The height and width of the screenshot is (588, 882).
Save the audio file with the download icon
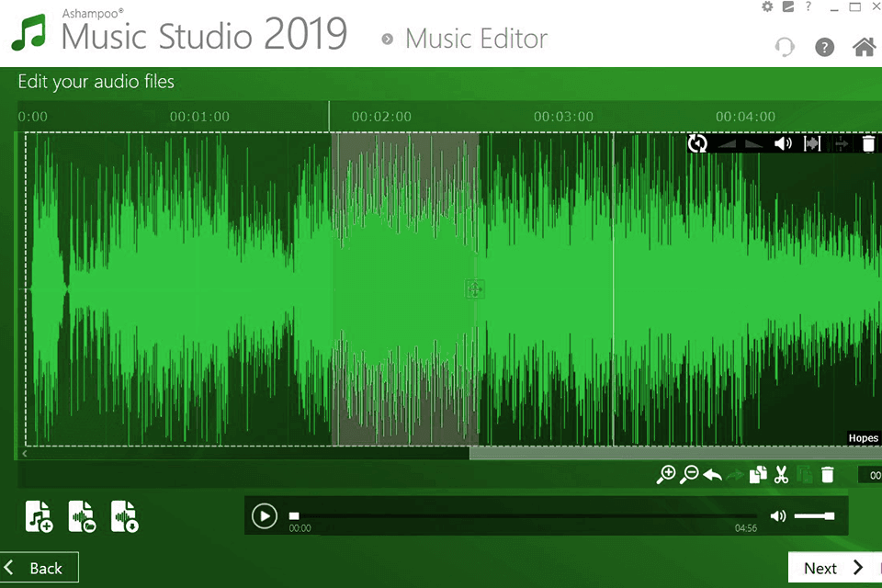(x=124, y=516)
